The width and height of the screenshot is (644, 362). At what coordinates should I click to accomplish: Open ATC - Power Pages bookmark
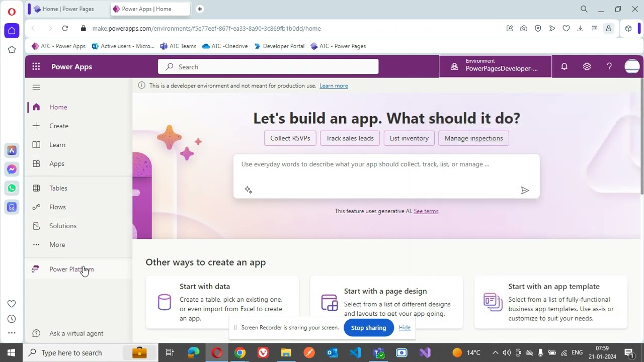click(338, 46)
